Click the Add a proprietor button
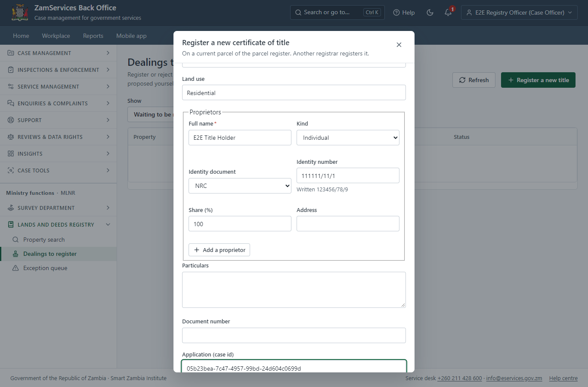 [x=219, y=250]
